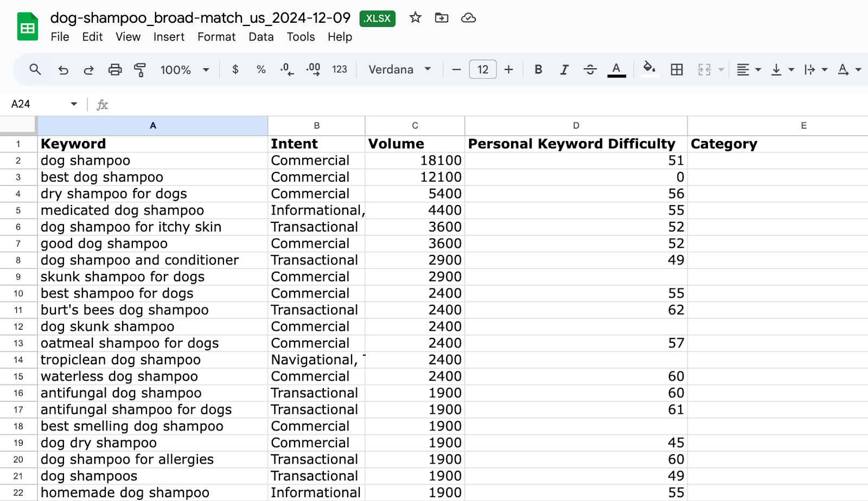Screen dimensions: 868x501
Task: Open the Format menu
Action: [x=216, y=37]
